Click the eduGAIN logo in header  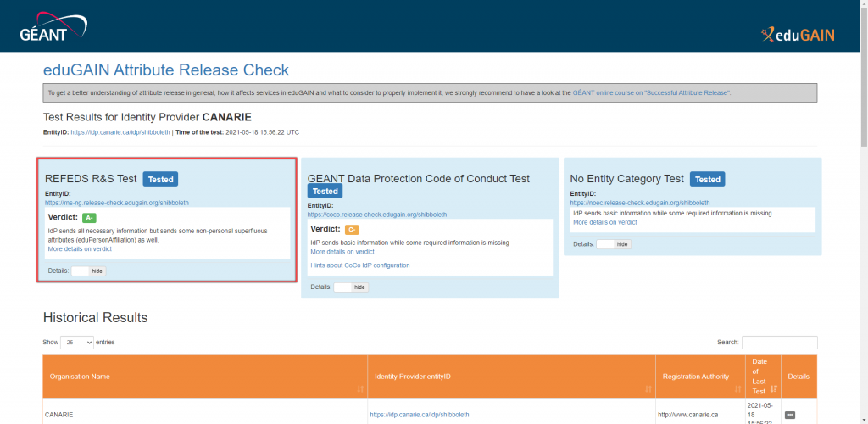click(798, 35)
